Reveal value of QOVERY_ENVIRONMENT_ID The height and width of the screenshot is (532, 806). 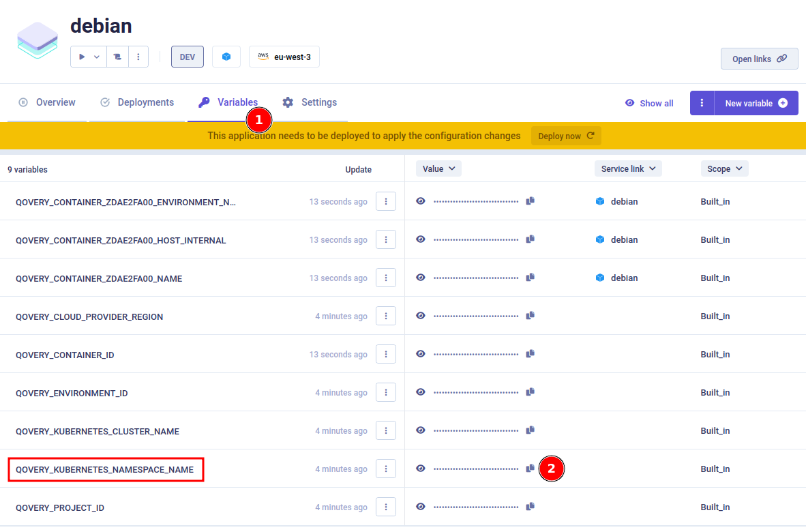click(421, 392)
